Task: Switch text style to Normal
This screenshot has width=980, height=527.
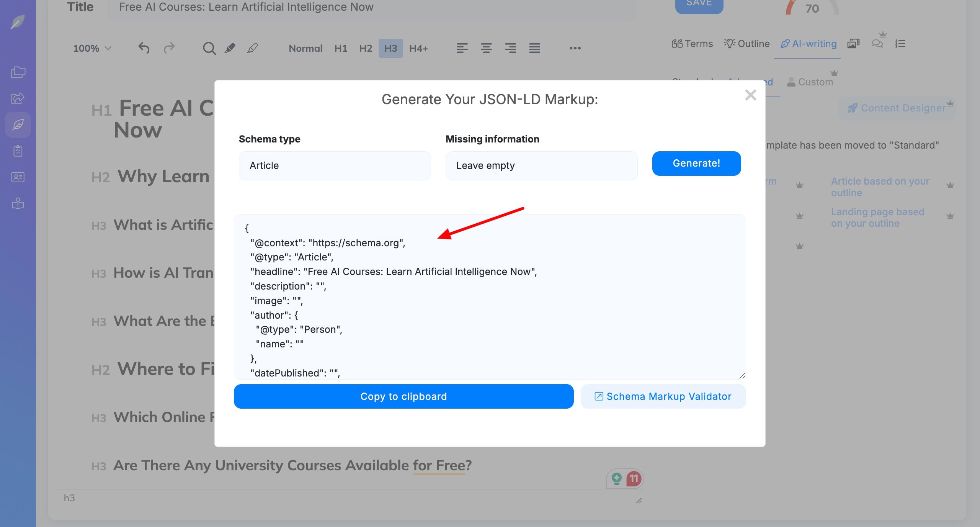Action: pyautogui.click(x=305, y=48)
